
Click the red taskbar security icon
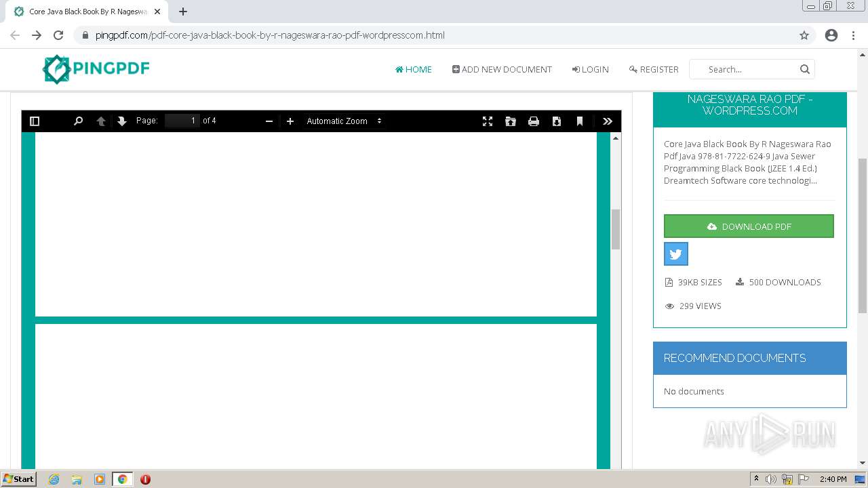click(x=145, y=479)
